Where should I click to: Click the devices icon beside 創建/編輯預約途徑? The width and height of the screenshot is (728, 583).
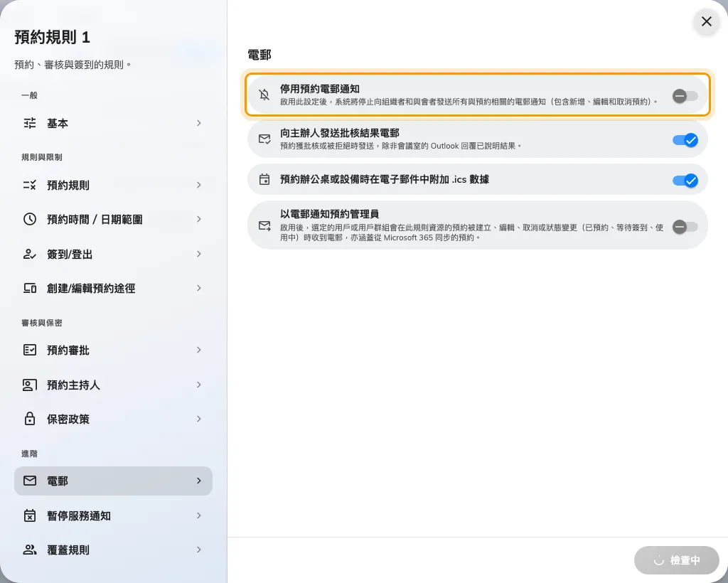[x=30, y=288]
